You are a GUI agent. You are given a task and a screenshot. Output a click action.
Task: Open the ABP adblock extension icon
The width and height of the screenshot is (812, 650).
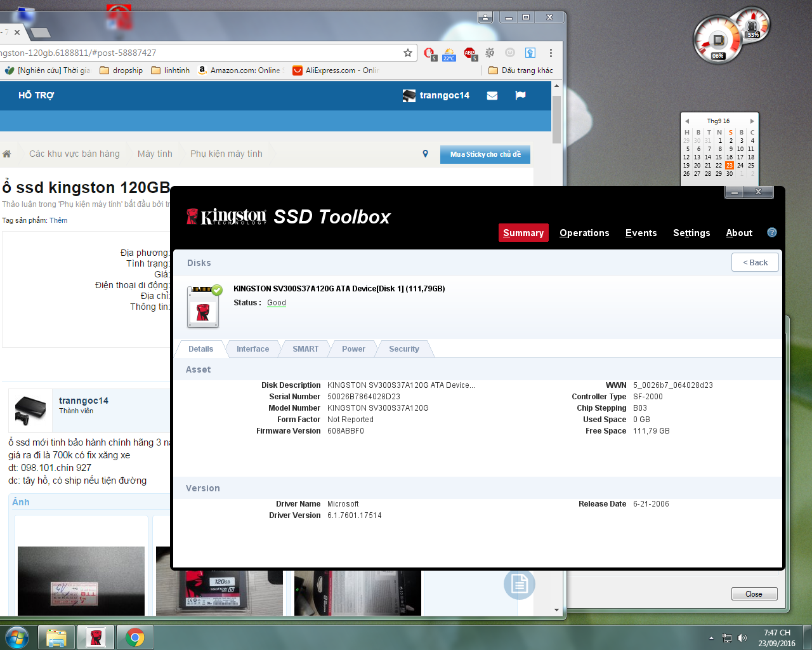click(x=469, y=53)
